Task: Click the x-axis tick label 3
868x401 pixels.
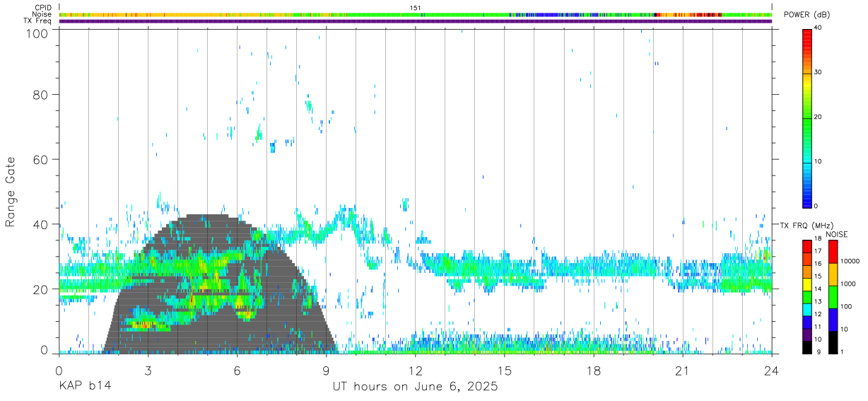Action: tap(148, 371)
